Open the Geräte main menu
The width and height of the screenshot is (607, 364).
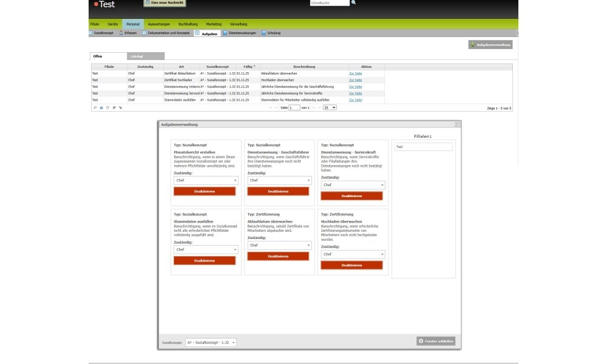pos(113,24)
